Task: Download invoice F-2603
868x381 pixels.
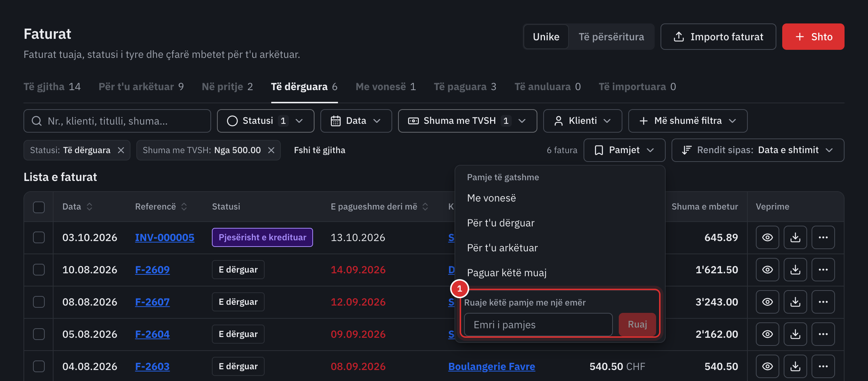Action: click(x=795, y=366)
